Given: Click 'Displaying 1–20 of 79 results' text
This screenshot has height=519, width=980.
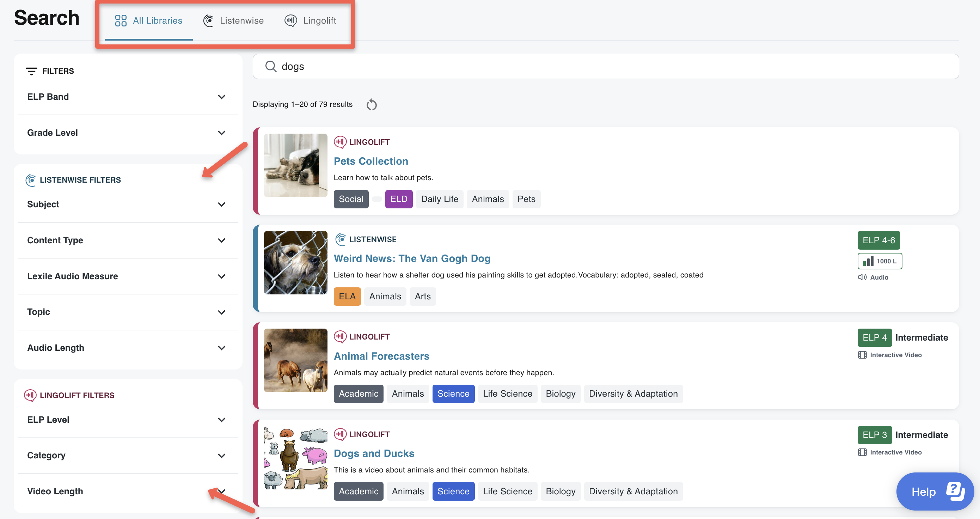Looking at the screenshot, I should 302,105.
